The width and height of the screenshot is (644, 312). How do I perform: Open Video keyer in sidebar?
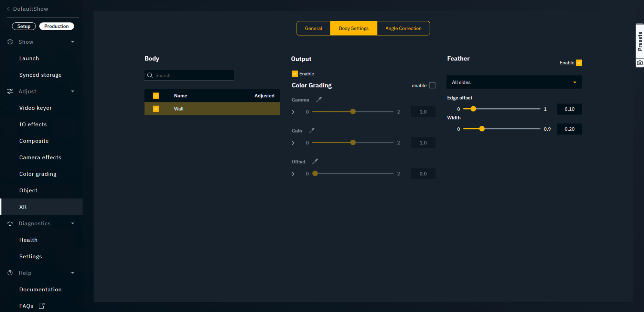point(35,108)
